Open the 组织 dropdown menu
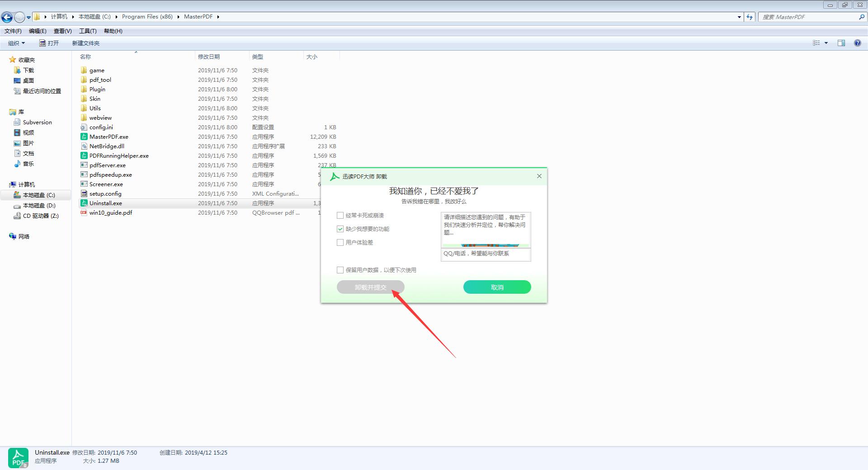Viewport: 868px width, 470px height. [16, 43]
